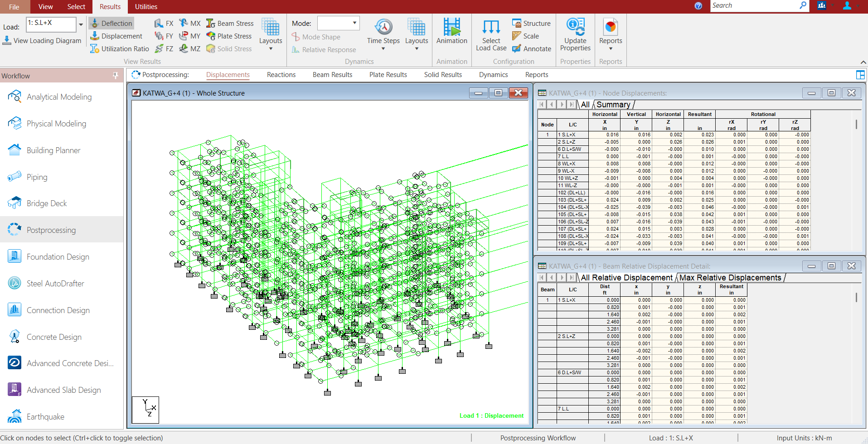Expand the Reports dropdown in ribbon
Viewport: 868px width, 444px height.
click(x=611, y=48)
